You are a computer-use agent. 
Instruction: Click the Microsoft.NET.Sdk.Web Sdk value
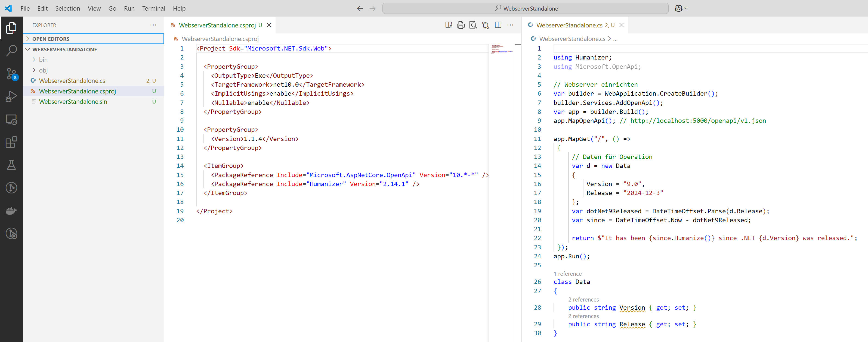286,48
